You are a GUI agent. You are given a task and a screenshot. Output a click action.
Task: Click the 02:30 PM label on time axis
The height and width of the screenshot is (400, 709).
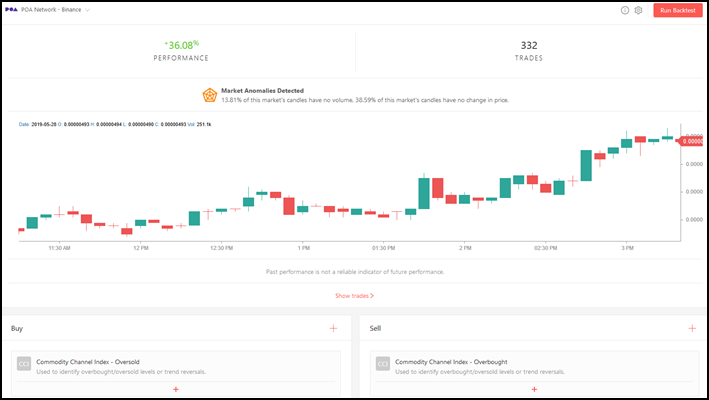coord(545,248)
